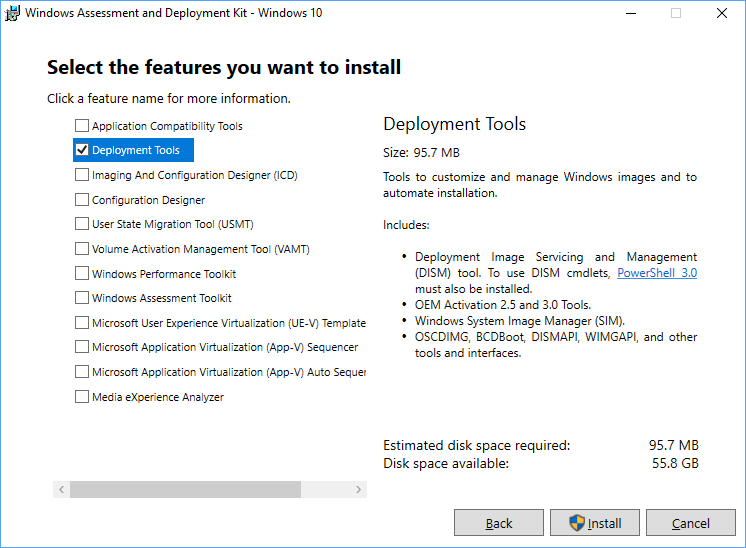The height and width of the screenshot is (548, 746).
Task: Enable Application Compatibility Tools checkbox
Action: pyautogui.click(x=82, y=126)
